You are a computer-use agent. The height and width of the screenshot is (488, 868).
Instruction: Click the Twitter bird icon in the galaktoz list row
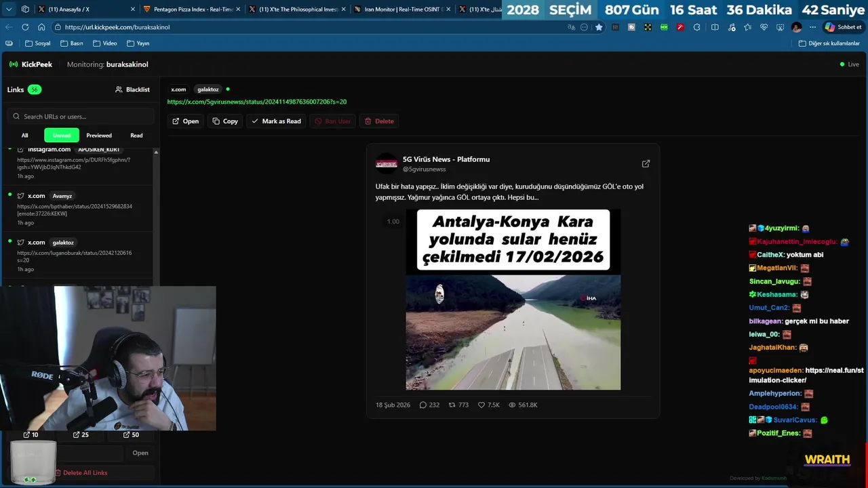[x=20, y=243]
